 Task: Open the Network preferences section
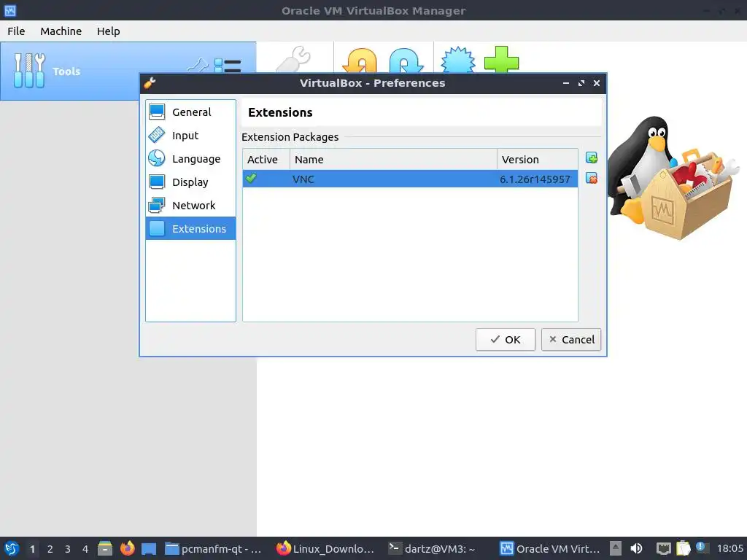[x=190, y=205]
